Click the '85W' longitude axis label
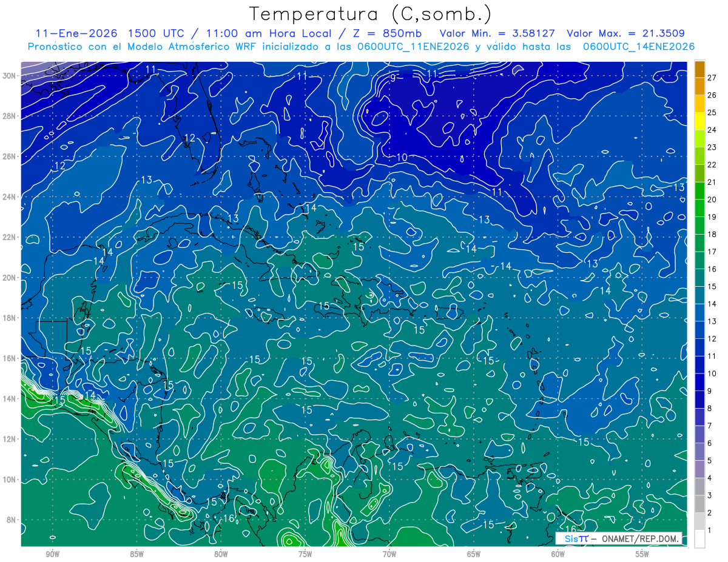 [x=136, y=554]
